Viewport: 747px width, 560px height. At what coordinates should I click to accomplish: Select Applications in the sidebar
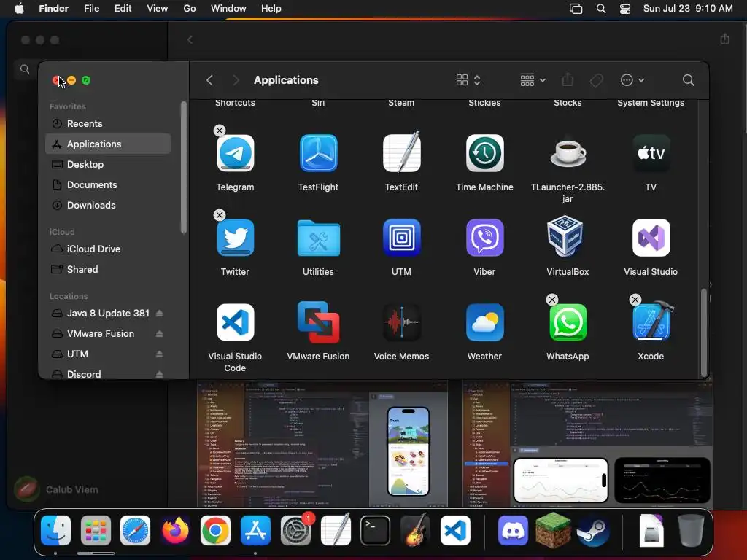(108, 144)
